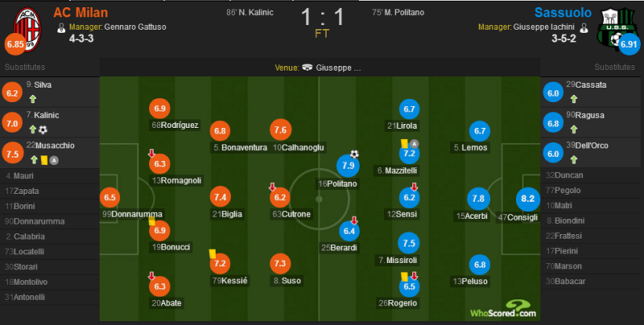Click Silva's green substituted-on arrow
Image resolution: width=644 pixels, height=325 pixels.
click(x=33, y=99)
